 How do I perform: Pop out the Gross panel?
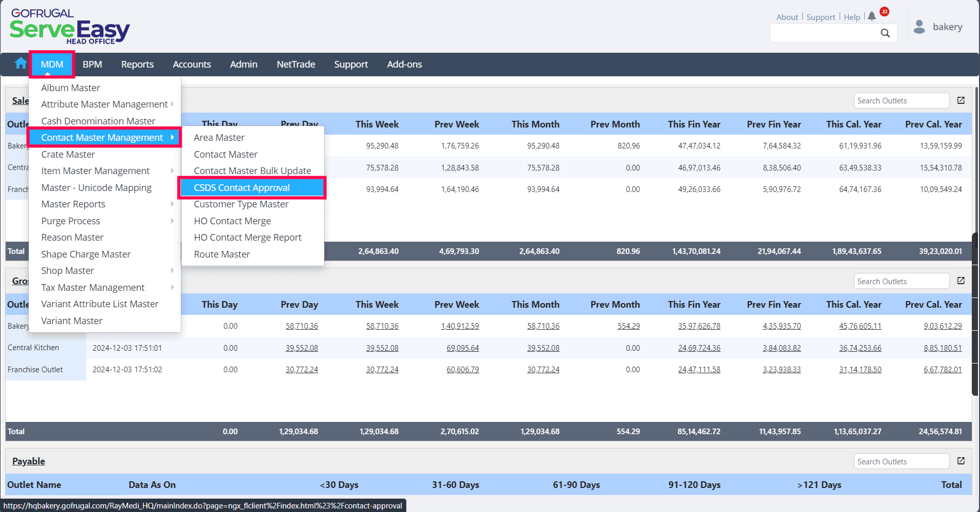tap(961, 281)
